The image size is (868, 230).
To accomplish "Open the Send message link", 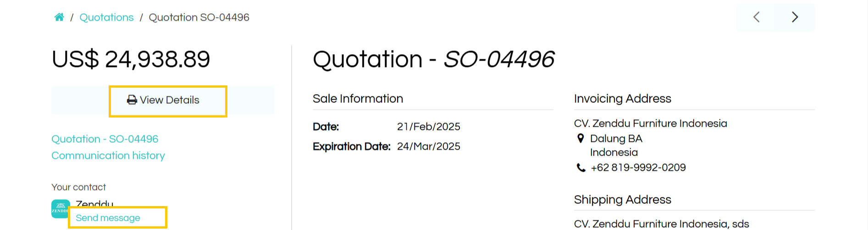I will pos(108,218).
